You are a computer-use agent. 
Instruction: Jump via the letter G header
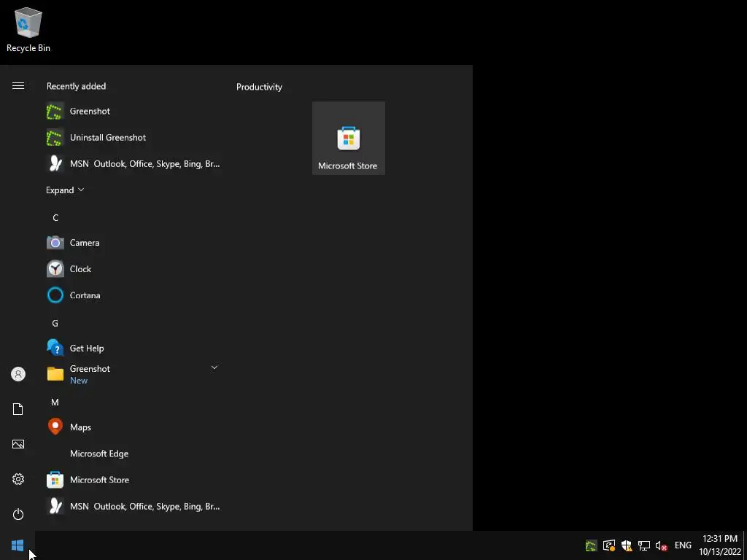coord(55,323)
